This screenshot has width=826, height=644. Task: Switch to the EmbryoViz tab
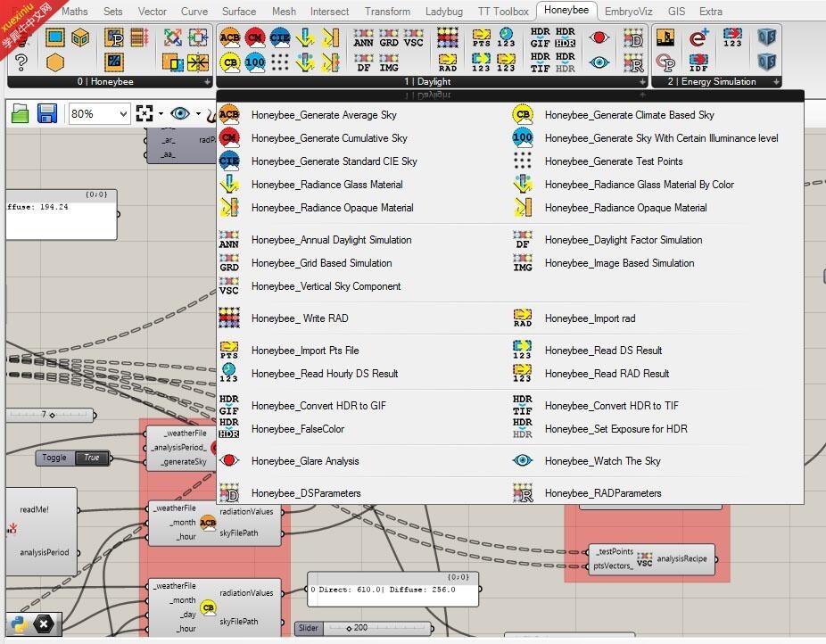coord(629,11)
